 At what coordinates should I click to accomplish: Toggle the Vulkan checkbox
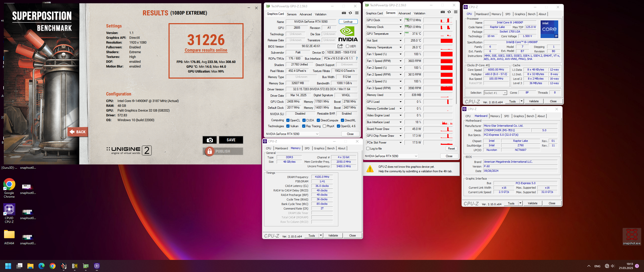pyautogui.click(x=288, y=126)
